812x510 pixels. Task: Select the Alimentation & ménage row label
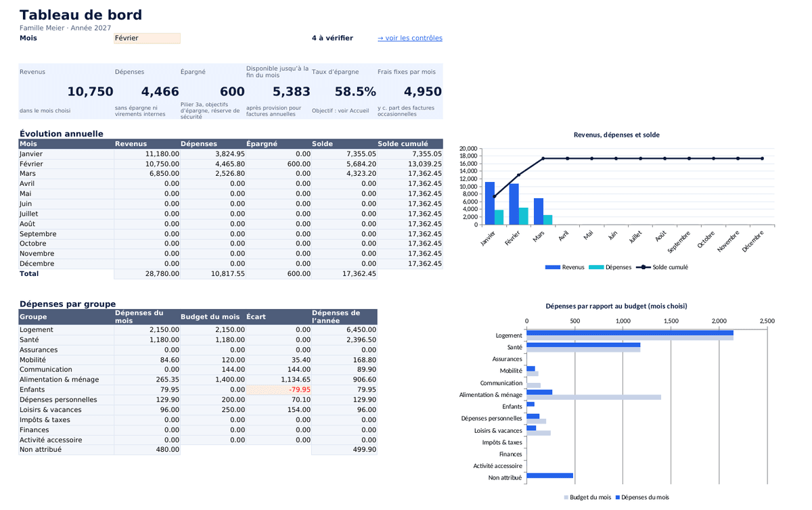click(x=66, y=379)
